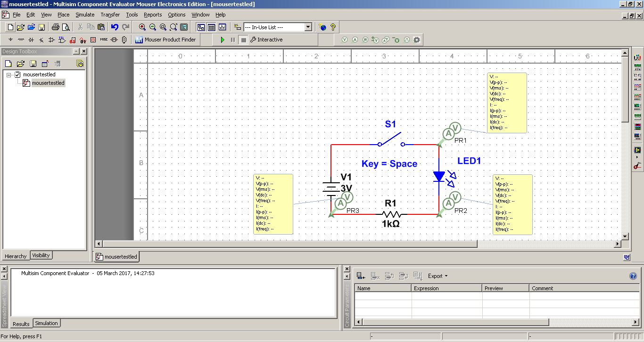644x342 pixels.
Task: Click the Place Analog op-amp component icon
Action: click(x=52, y=40)
